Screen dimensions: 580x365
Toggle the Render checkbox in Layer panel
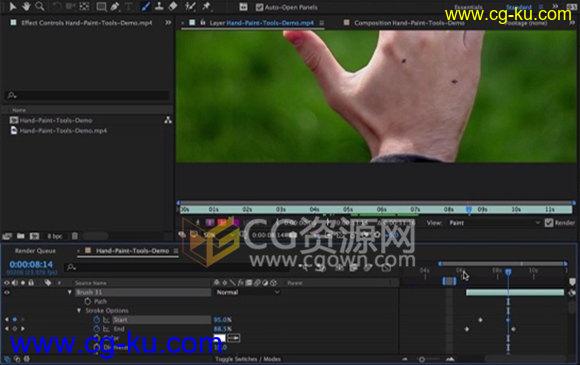[549, 223]
